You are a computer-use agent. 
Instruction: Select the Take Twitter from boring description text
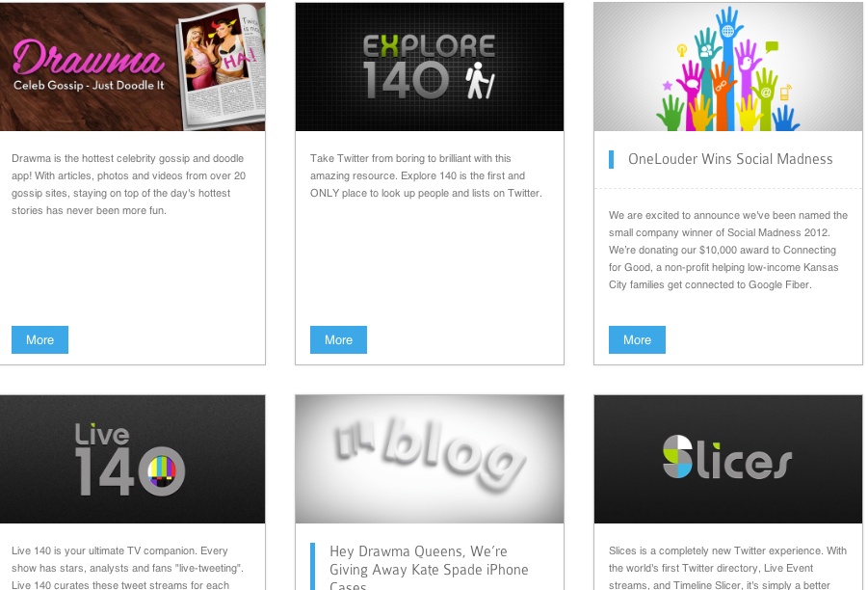(426, 175)
